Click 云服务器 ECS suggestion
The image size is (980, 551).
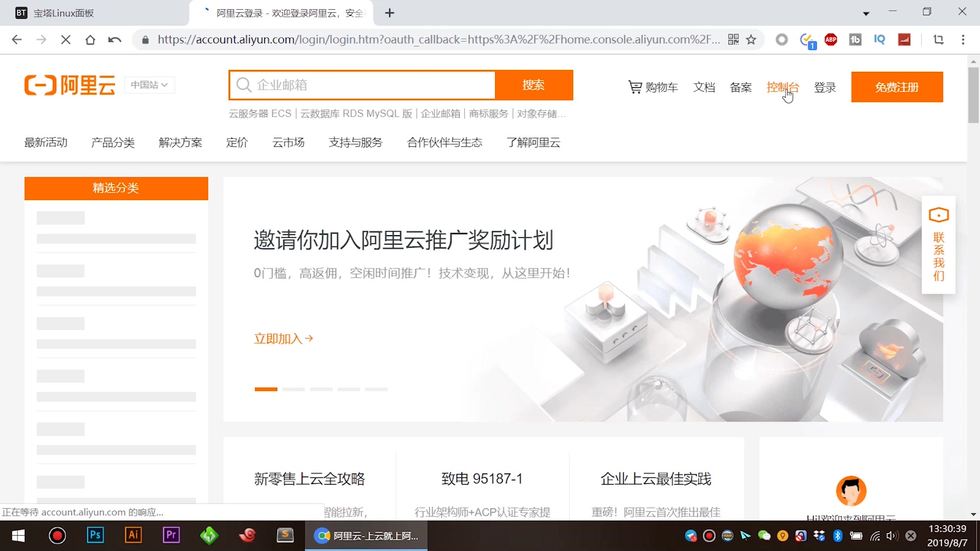click(x=260, y=114)
